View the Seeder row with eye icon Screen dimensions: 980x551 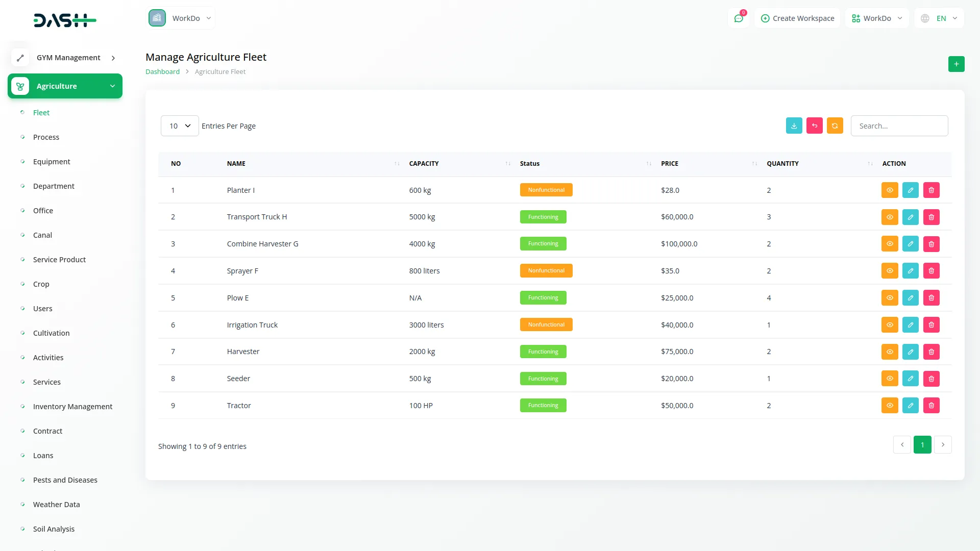pyautogui.click(x=889, y=379)
